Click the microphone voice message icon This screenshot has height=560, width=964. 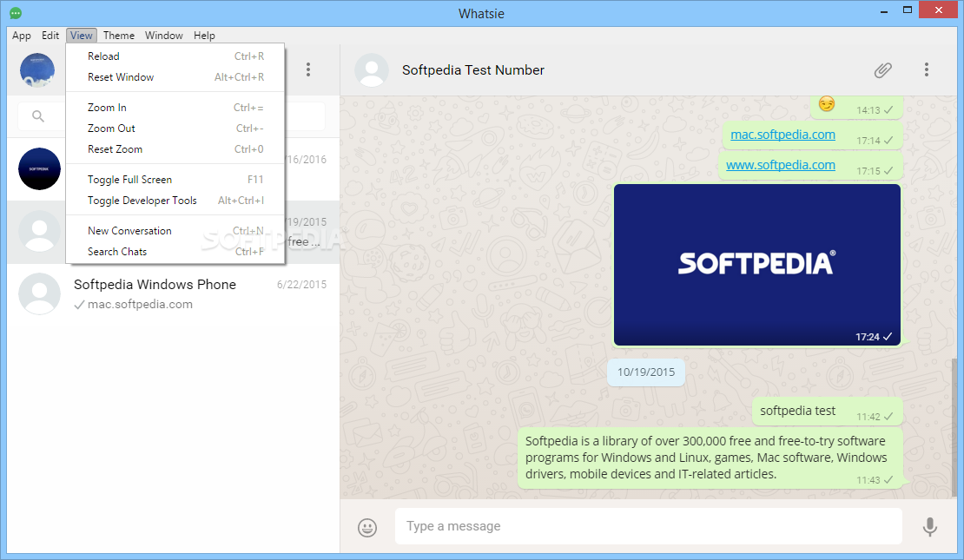coord(930,527)
